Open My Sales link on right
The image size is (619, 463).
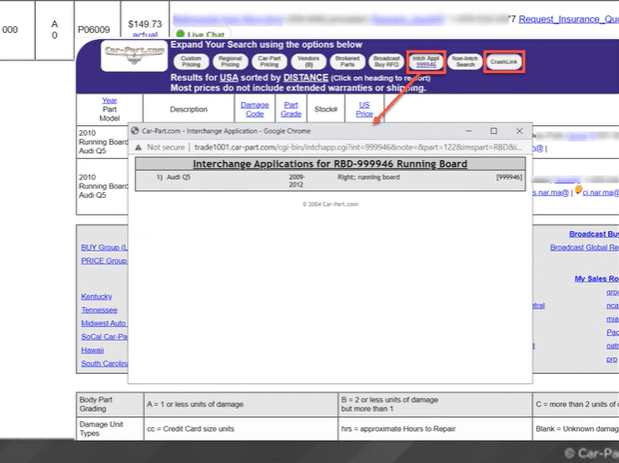click(x=596, y=279)
